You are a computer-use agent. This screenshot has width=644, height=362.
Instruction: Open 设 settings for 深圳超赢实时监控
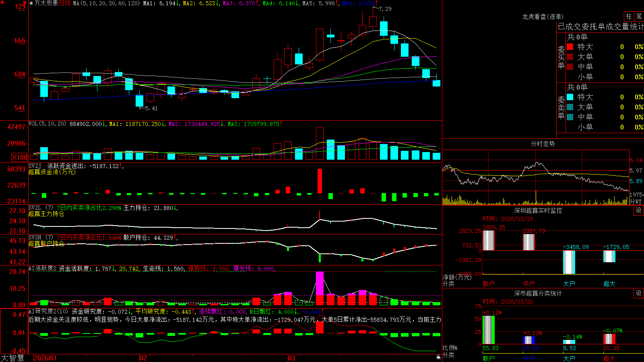point(639,210)
